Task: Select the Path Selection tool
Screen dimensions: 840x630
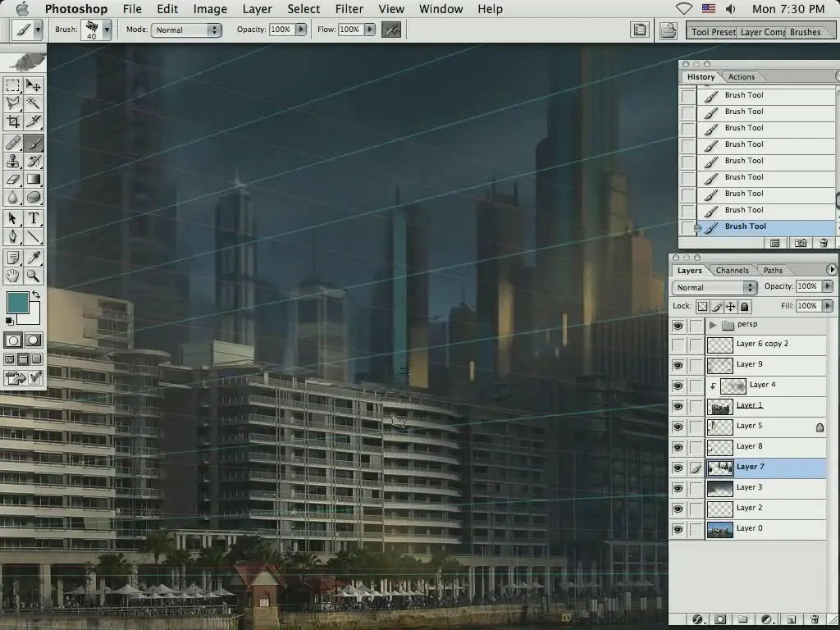Action: tap(13, 218)
